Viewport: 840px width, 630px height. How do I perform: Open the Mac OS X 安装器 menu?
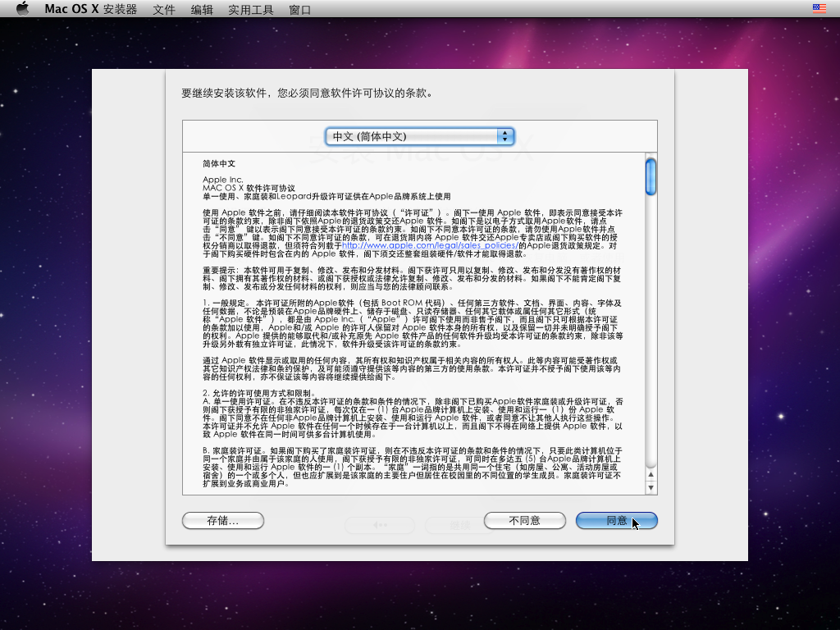coord(90,9)
